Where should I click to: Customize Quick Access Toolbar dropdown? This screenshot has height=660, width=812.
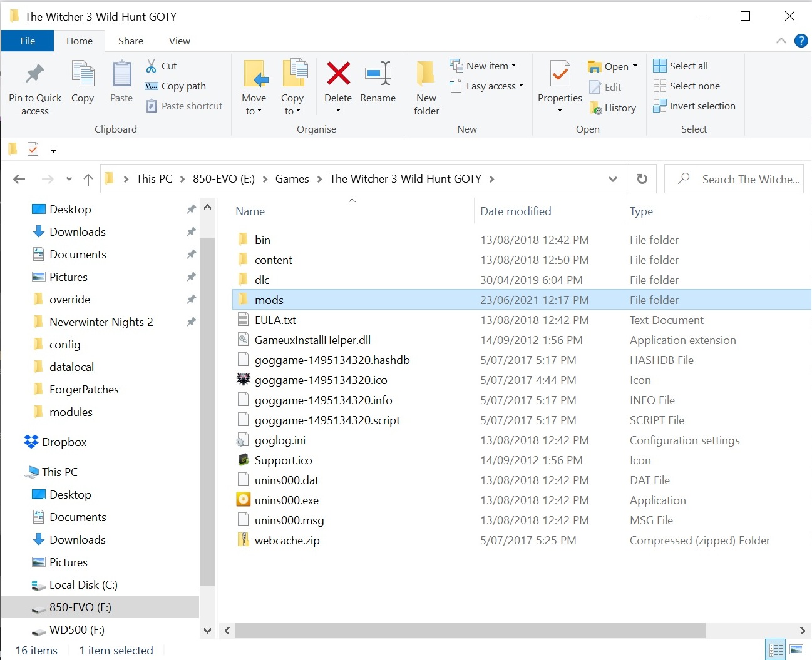(53, 150)
